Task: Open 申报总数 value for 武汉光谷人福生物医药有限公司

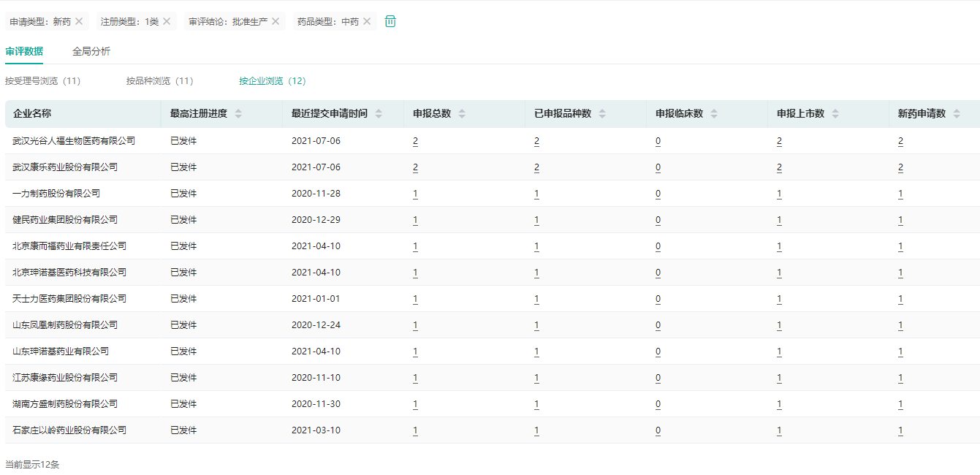Action: click(415, 141)
